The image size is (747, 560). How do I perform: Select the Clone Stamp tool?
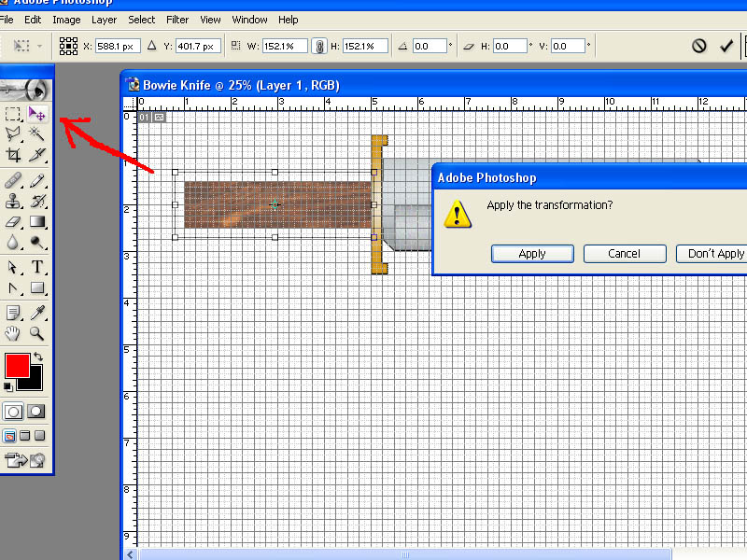pyautogui.click(x=13, y=202)
